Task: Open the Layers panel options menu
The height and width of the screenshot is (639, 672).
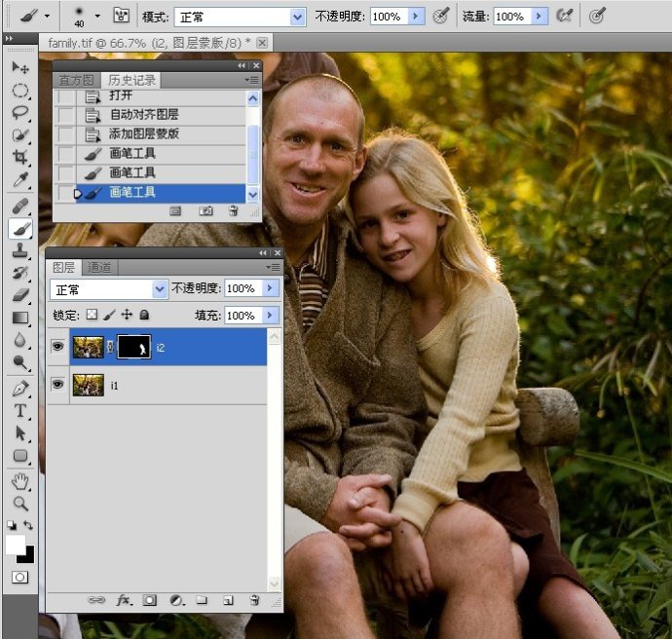Action: coord(273,267)
